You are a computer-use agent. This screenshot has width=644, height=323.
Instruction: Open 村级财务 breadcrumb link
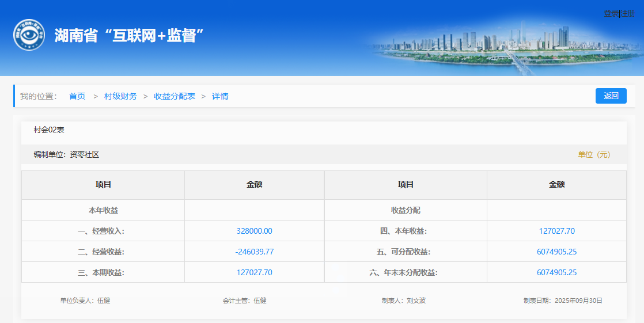(x=120, y=96)
